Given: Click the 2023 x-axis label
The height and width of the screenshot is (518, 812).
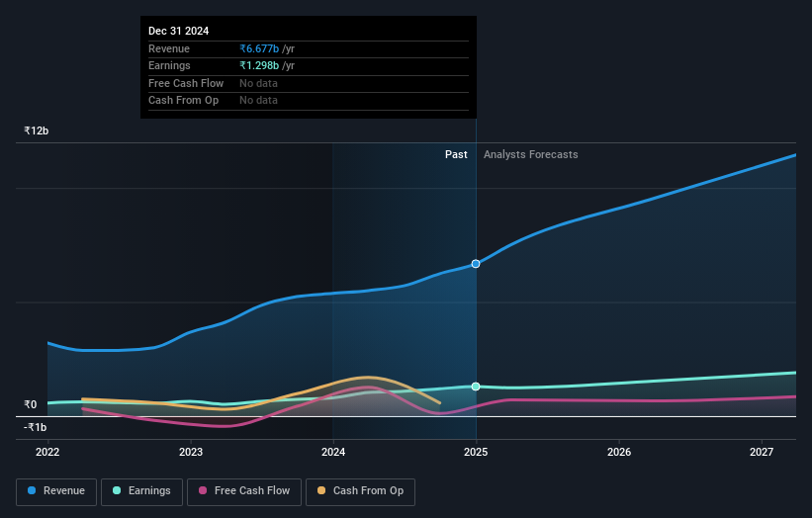Looking at the screenshot, I should point(191,453).
